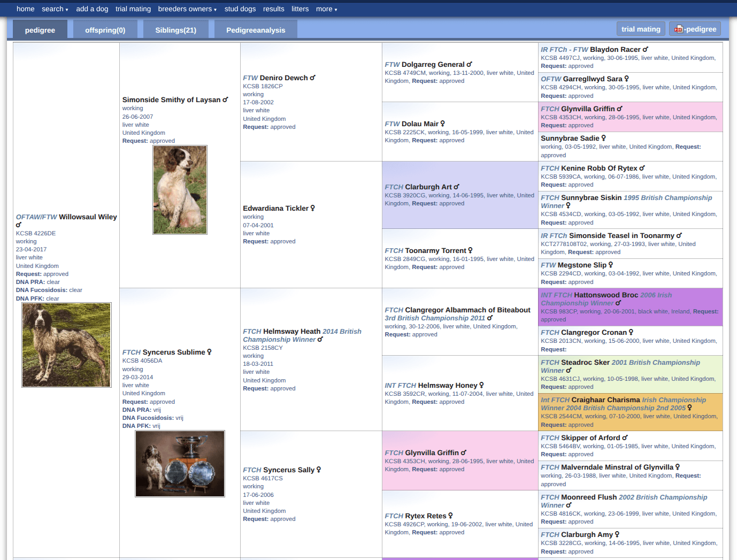This screenshot has width=737, height=560.
Task: Click the trial mating button beside PDF pedigree
Action: click(x=641, y=29)
